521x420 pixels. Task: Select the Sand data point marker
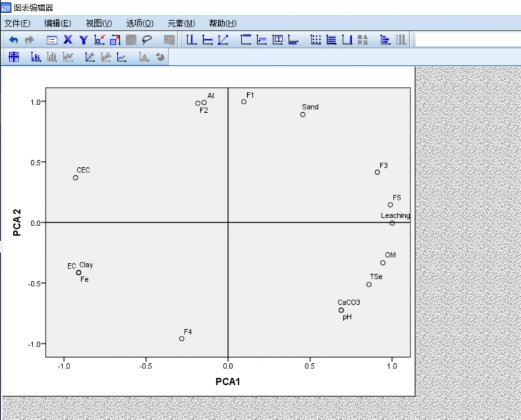tap(303, 115)
